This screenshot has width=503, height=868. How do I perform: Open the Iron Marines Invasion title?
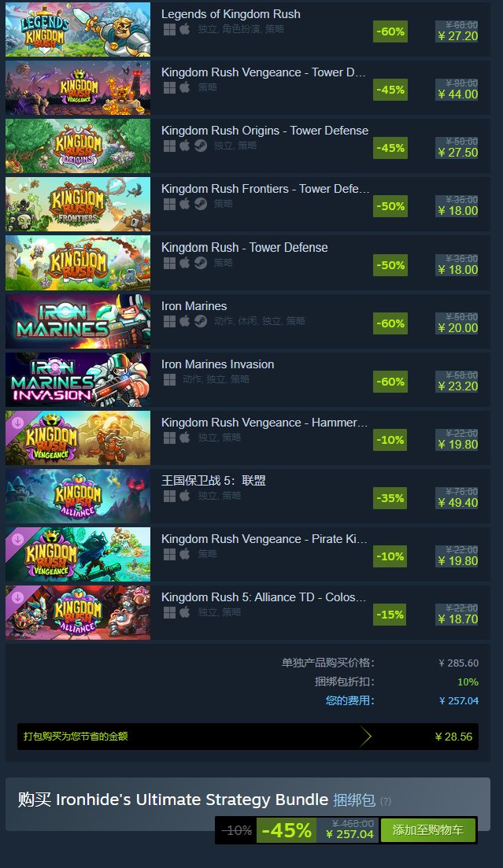pos(218,364)
